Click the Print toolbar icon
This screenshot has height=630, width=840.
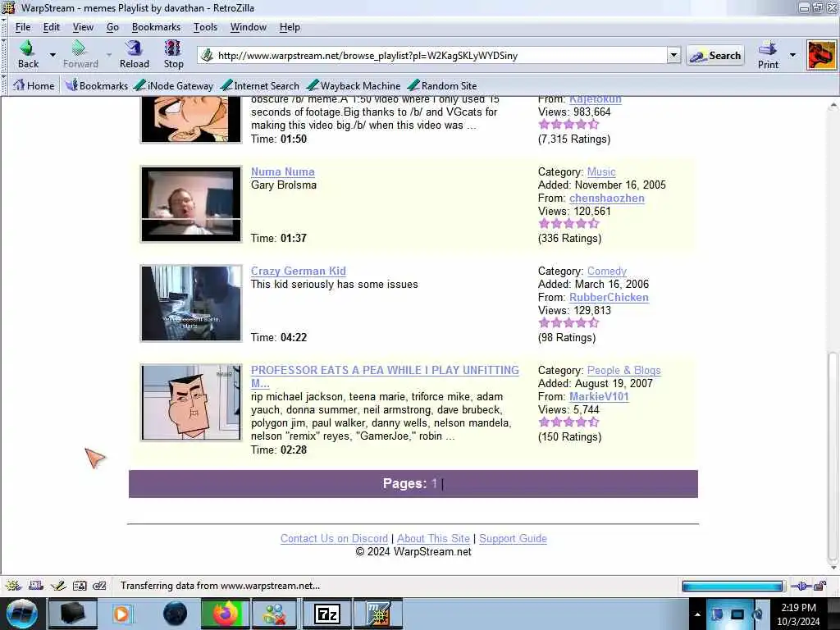768,55
